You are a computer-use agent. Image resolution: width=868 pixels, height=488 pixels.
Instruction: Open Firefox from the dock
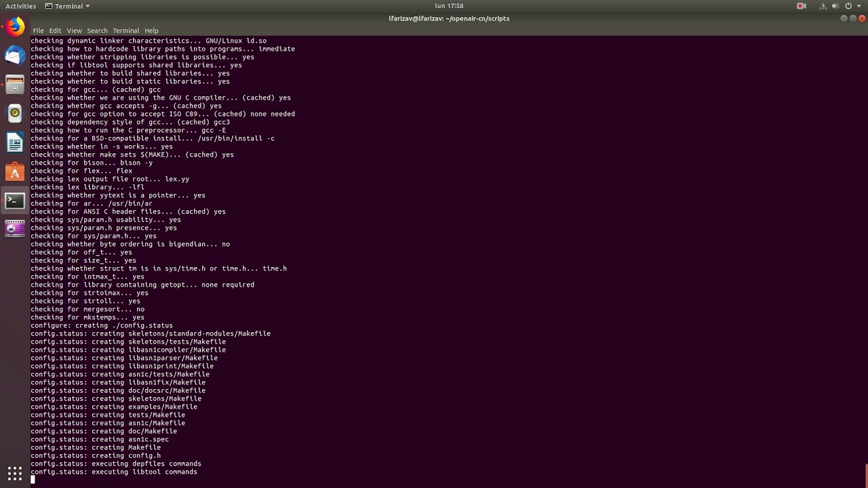point(15,27)
